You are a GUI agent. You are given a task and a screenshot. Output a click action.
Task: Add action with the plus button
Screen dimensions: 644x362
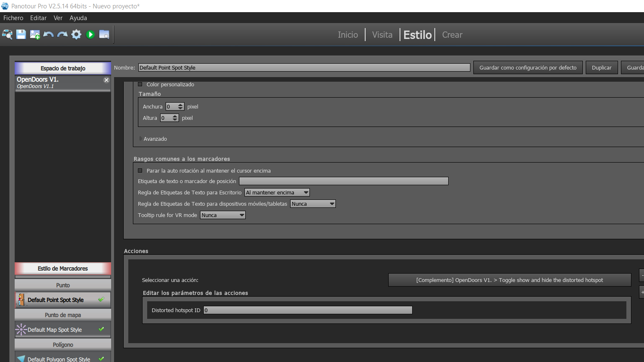coord(641,292)
